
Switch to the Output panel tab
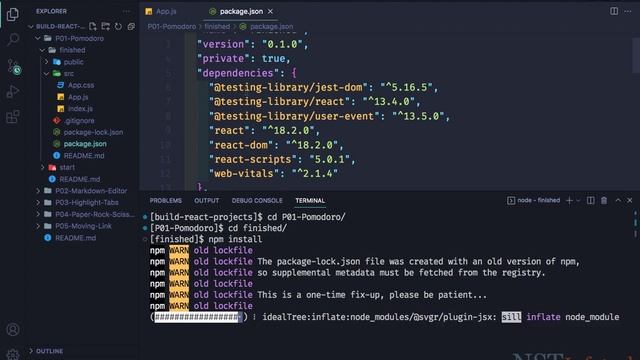(207, 200)
